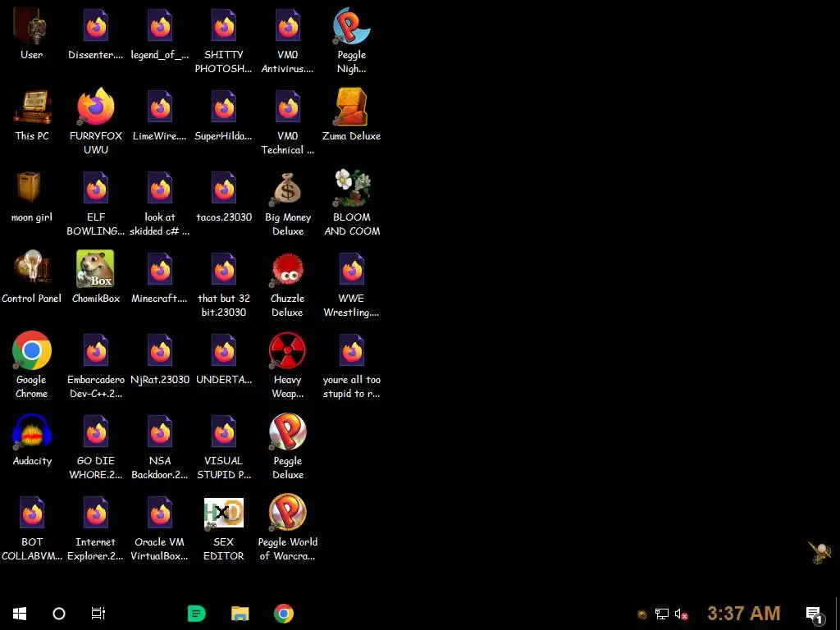Image resolution: width=840 pixels, height=630 pixels.
Task: Click the small round tray icon
Action: coord(641,614)
